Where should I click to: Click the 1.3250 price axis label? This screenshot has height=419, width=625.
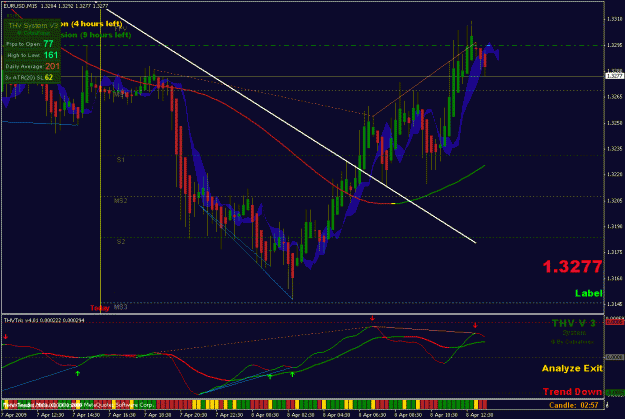click(614, 123)
